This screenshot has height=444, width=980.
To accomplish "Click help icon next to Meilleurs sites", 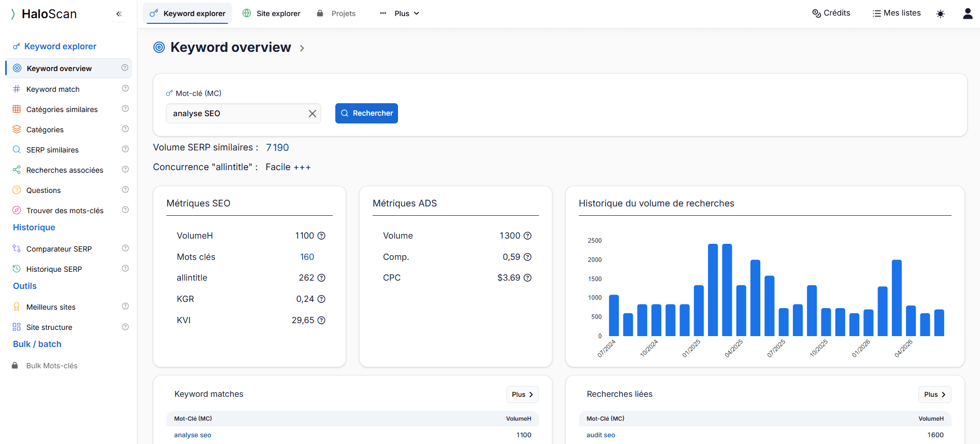I will point(125,307).
